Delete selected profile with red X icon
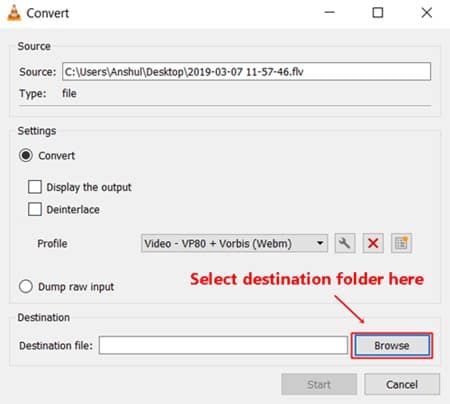The image size is (450, 404). 373,243
